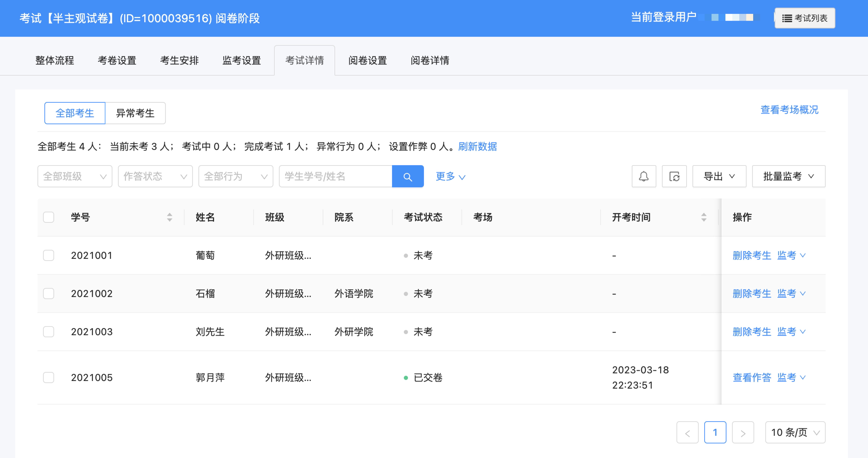868x458 pixels.
Task: Open 监考 menu for 葡萄 row
Action: (791, 255)
